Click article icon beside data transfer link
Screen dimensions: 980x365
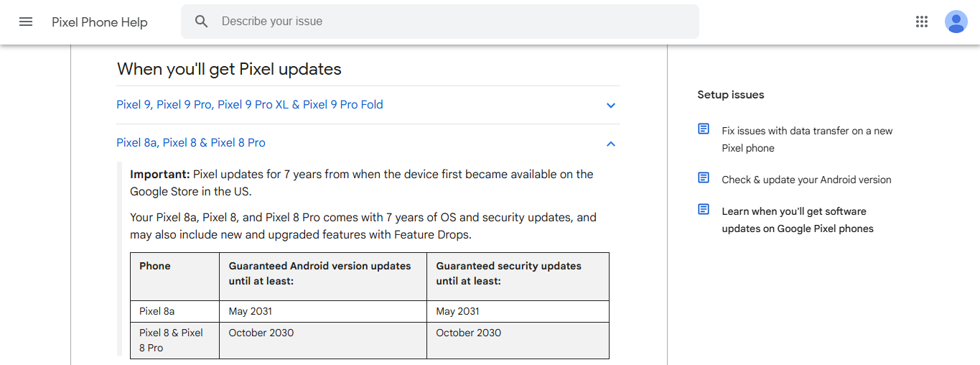tap(704, 129)
